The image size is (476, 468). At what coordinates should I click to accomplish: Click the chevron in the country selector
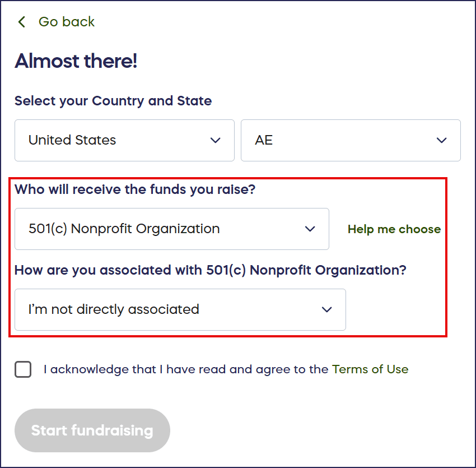click(x=216, y=140)
